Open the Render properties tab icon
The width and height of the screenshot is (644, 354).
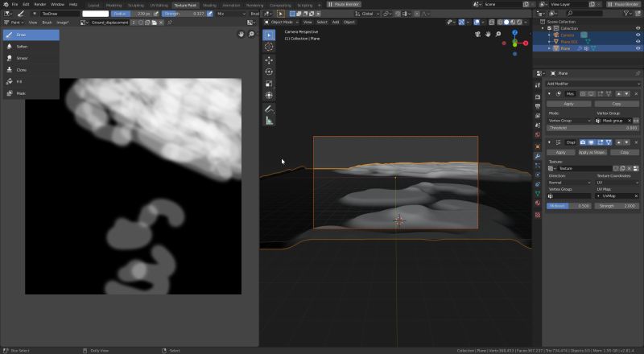538,97
